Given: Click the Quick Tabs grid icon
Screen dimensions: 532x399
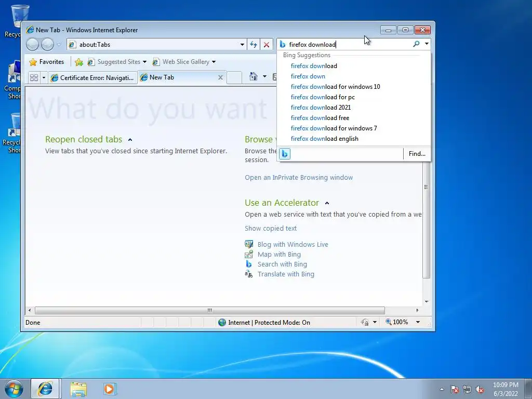Looking at the screenshot, I should point(34,78).
